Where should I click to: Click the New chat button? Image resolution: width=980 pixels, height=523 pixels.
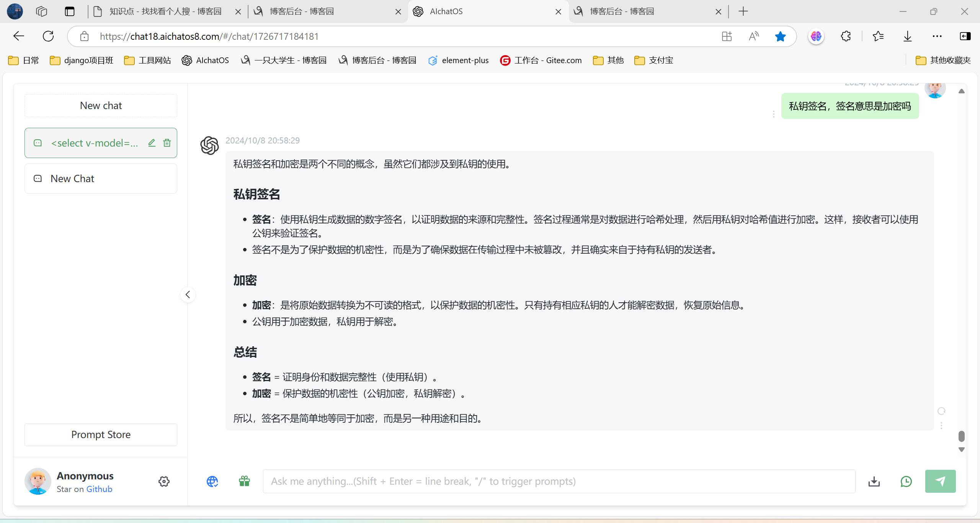[x=101, y=106]
